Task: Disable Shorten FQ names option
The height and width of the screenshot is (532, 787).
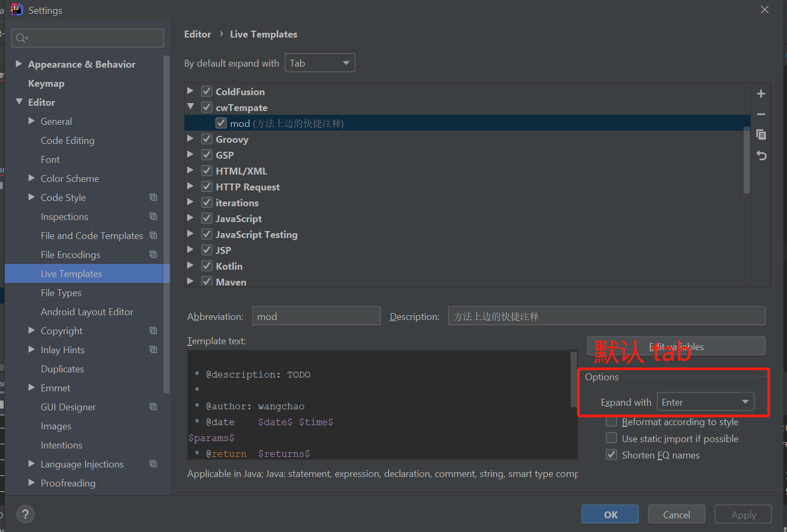Action: pos(611,455)
